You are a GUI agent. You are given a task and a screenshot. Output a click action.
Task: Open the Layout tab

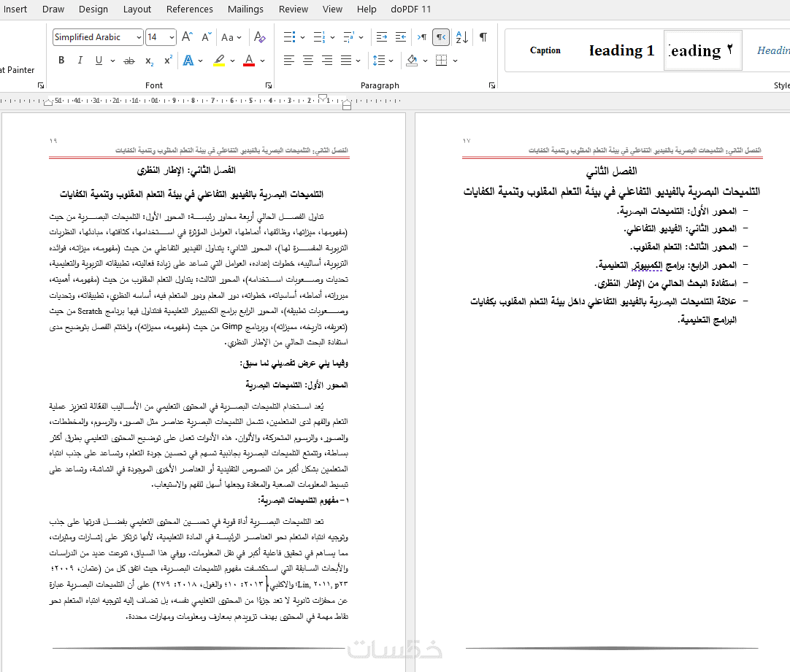click(x=137, y=9)
